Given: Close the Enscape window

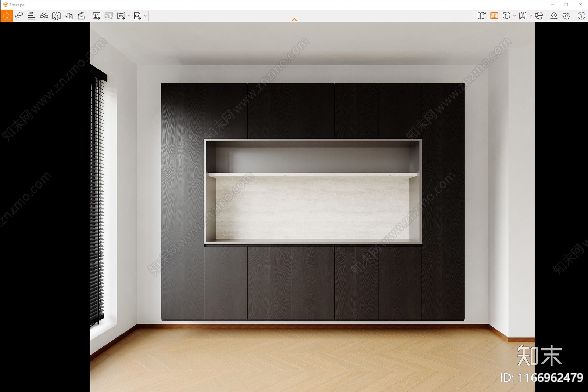Looking at the screenshot, I should click(581, 5).
